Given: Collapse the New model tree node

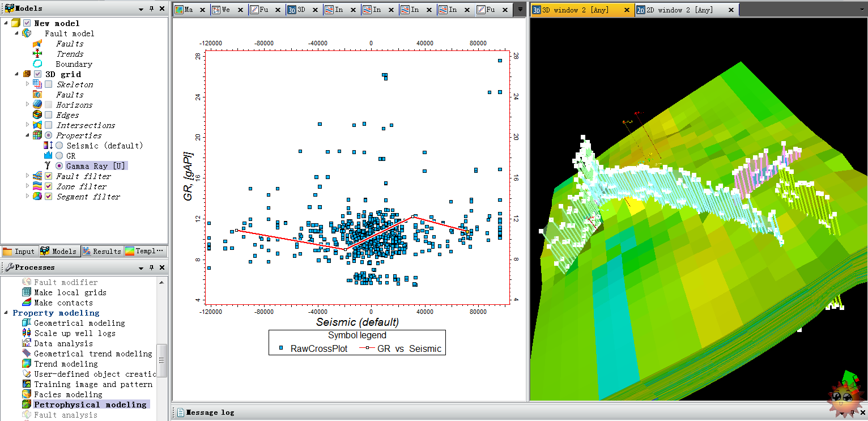Looking at the screenshot, I should pos(6,23).
